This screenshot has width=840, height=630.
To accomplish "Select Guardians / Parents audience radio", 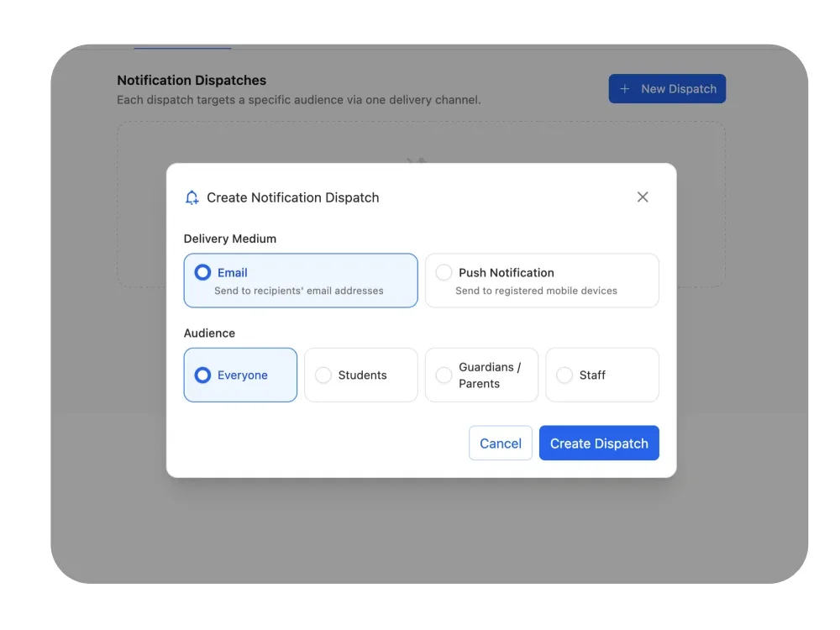I will 444,375.
